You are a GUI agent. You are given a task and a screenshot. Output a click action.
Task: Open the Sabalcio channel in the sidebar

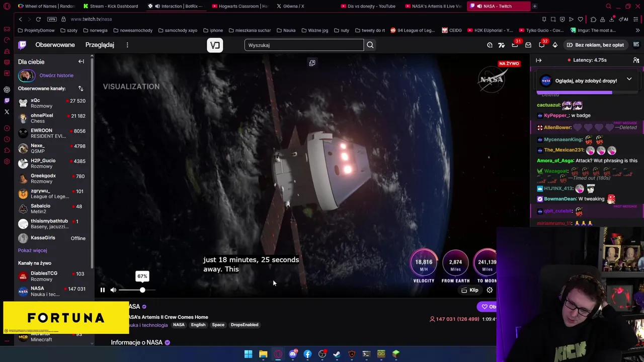53,209
